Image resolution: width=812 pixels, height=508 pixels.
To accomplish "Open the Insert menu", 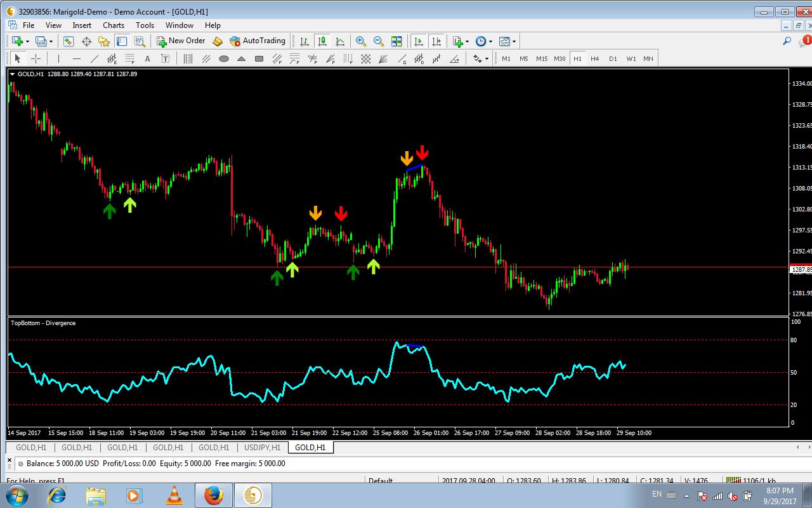I will click(x=82, y=25).
